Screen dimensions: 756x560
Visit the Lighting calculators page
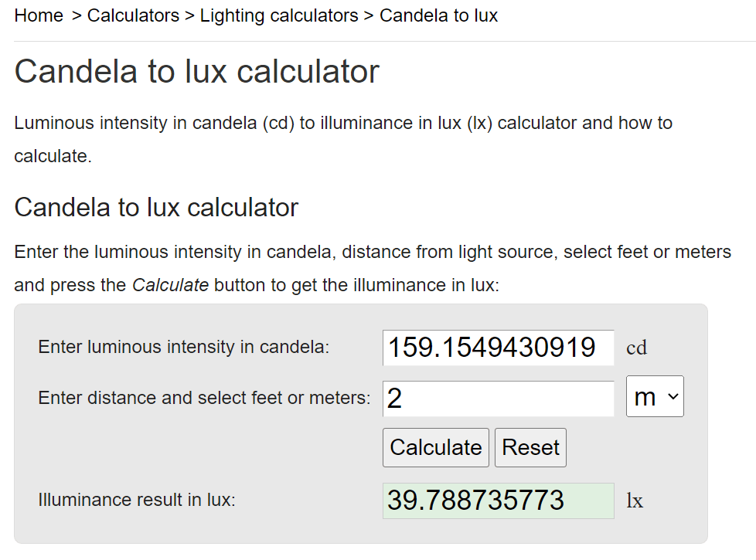point(278,15)
